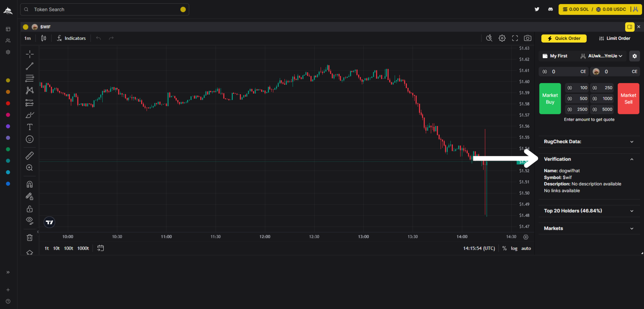Open chart settings gear in toolbar
Viewport: 644px width, 309px height.
(x=502, y=38)
